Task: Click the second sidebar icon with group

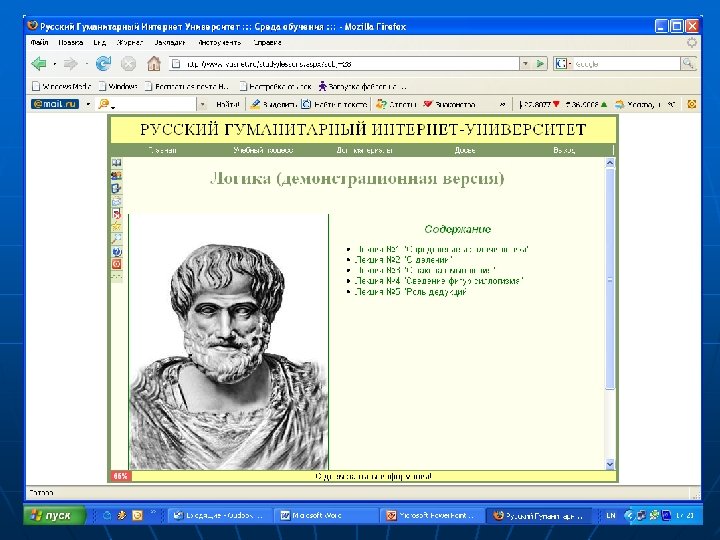Action: click(x=117, y=175)
